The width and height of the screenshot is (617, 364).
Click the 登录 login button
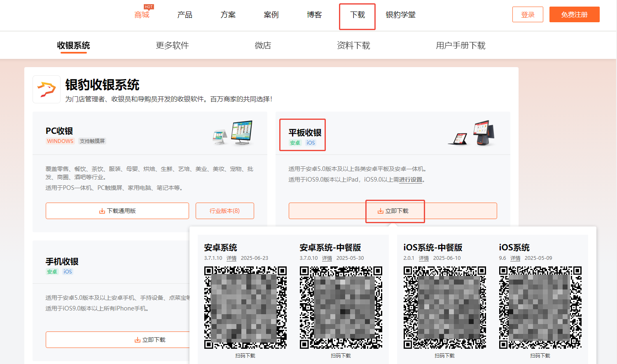528,14
